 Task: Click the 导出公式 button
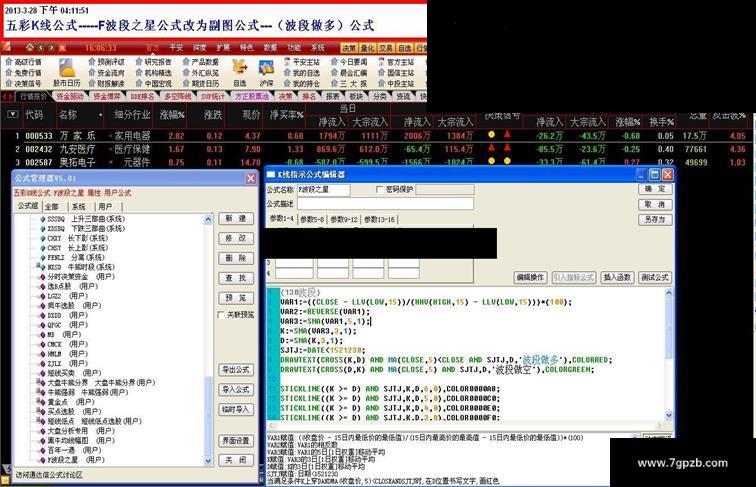click(236, 370)
